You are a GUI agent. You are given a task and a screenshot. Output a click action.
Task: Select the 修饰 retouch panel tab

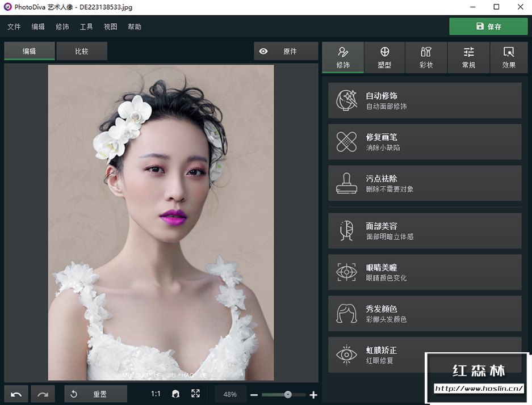(343, 58)
